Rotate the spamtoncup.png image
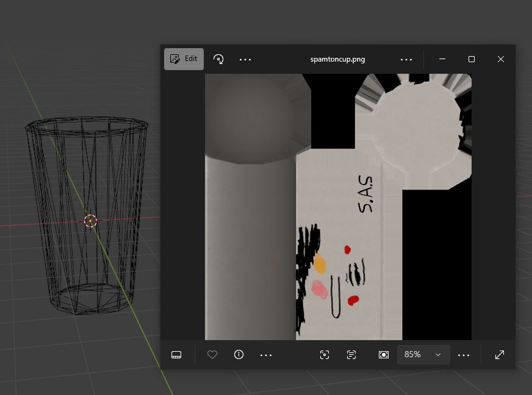The height and width of the screenshot is (395, 532). (218, 59)
